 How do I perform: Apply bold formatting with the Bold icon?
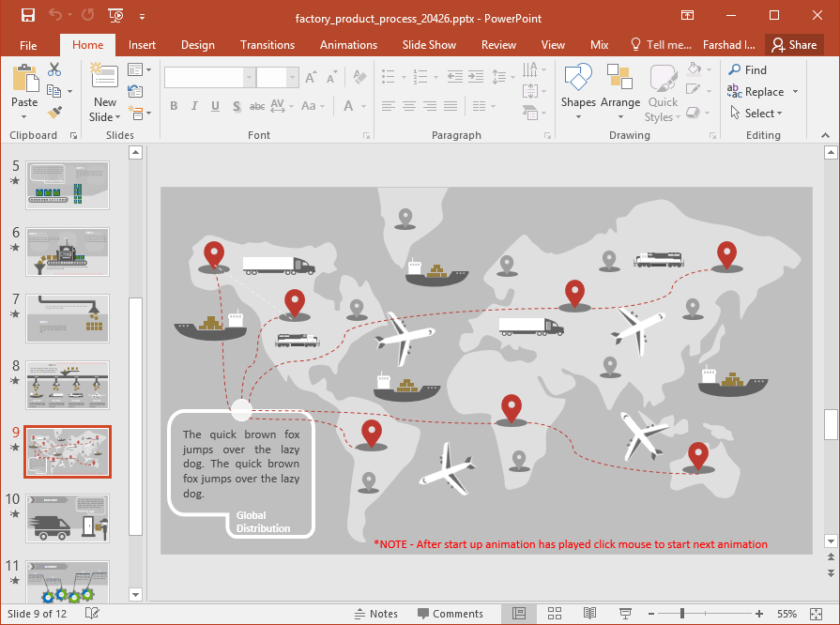(x=175, y=105)
